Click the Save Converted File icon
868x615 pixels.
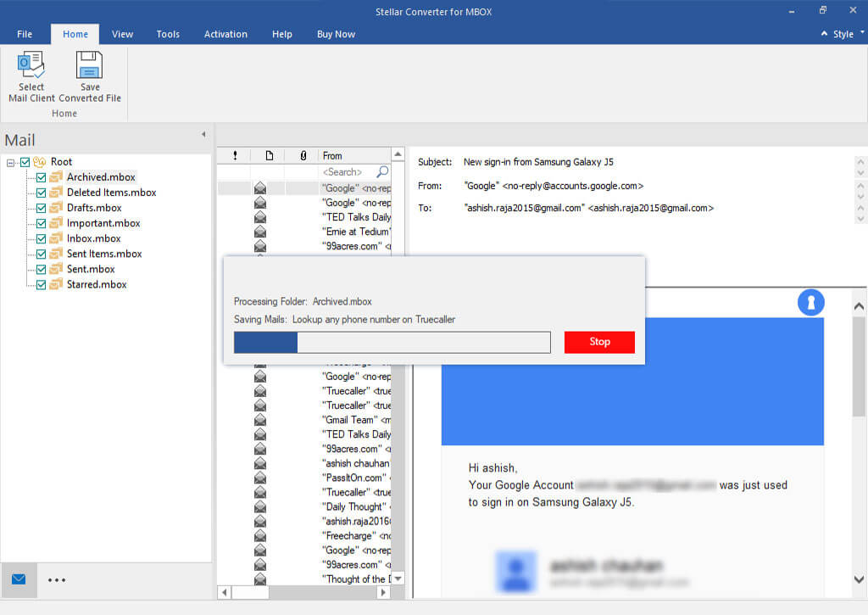[89, 64]
